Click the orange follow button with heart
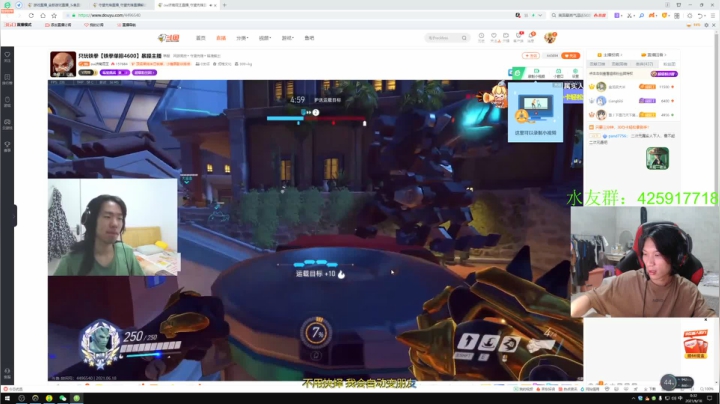Screen dimensions: 720x404 click(570, 56)
